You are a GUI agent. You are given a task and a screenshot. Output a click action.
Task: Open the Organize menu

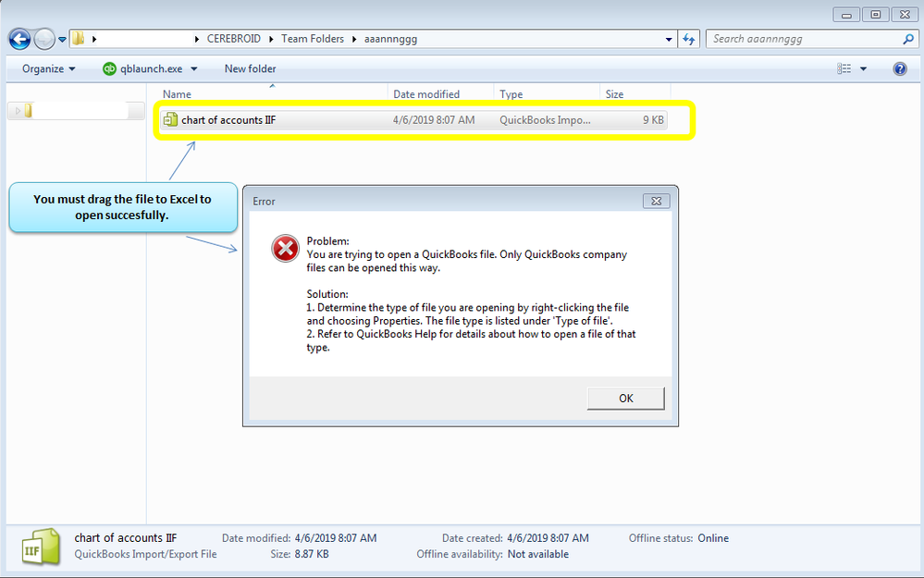pos(48,69)
